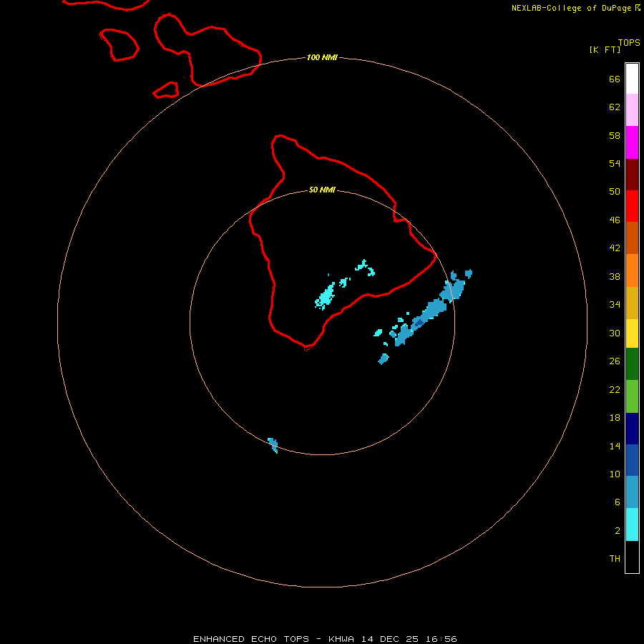Click the Kahoolawe island outline
The height and width of the screenshot is (644, 644).
pos(166,90)
